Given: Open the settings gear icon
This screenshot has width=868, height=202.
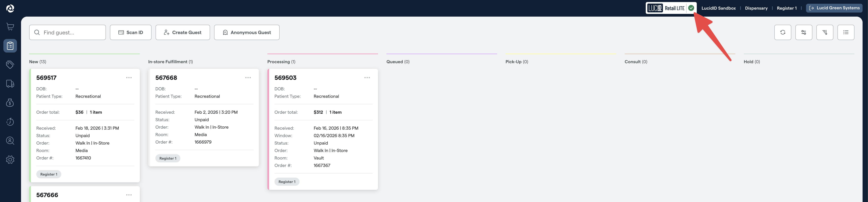Looking at the screenshot, I should click(x=10, y=159).
